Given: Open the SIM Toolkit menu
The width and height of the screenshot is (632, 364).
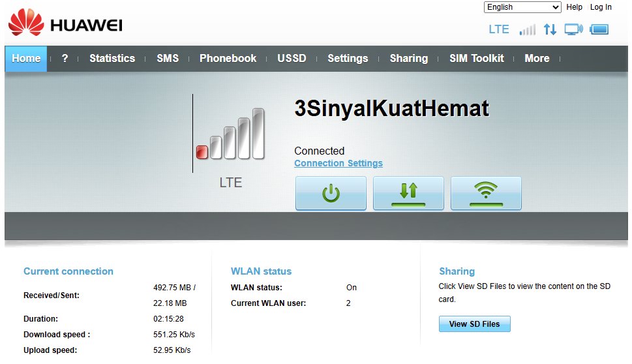Looking at the screenshot, I should (477, 59).
